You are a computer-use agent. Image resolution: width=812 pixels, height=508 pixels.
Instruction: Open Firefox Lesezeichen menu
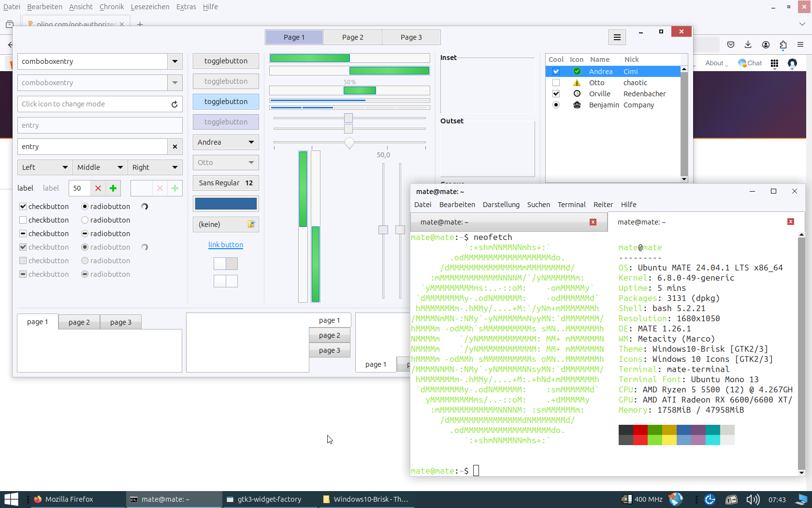coord(150,7)
